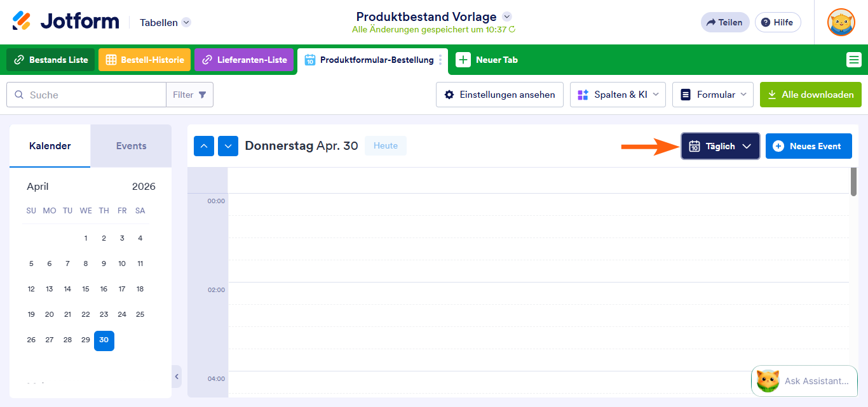The width and height of the screenshot is (868, 407).
Task: Open the Hilfe help button
Action: pyautogui.click(x=778, y=22)
